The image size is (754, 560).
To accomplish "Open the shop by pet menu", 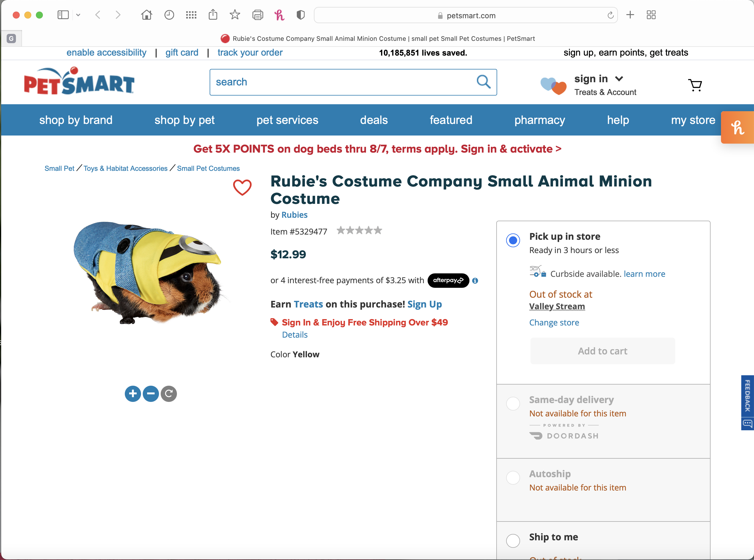I will pos(184,120).
